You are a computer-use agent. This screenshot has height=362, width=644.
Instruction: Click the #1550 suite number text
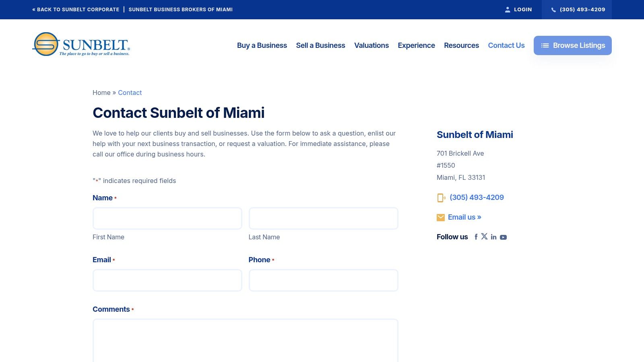(446, 165)
